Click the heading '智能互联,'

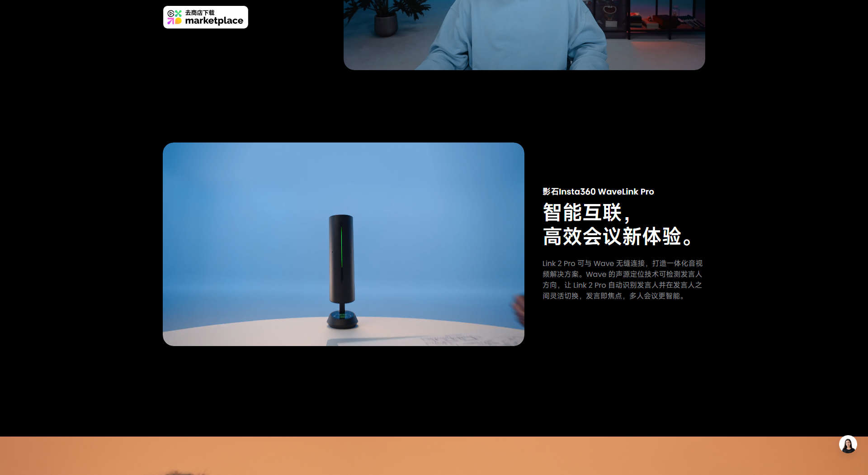[x=587, y=213]
